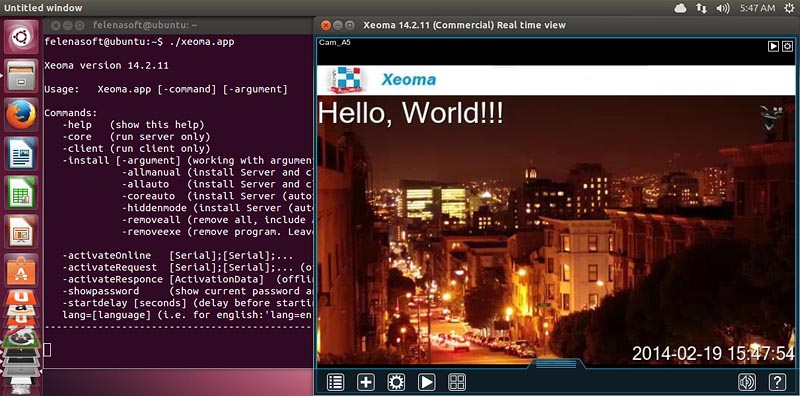This screenshot has width=800, height=396.
Task: Open Cam_A5 settings via small gear icon
Action: click(x=787, y=46)
